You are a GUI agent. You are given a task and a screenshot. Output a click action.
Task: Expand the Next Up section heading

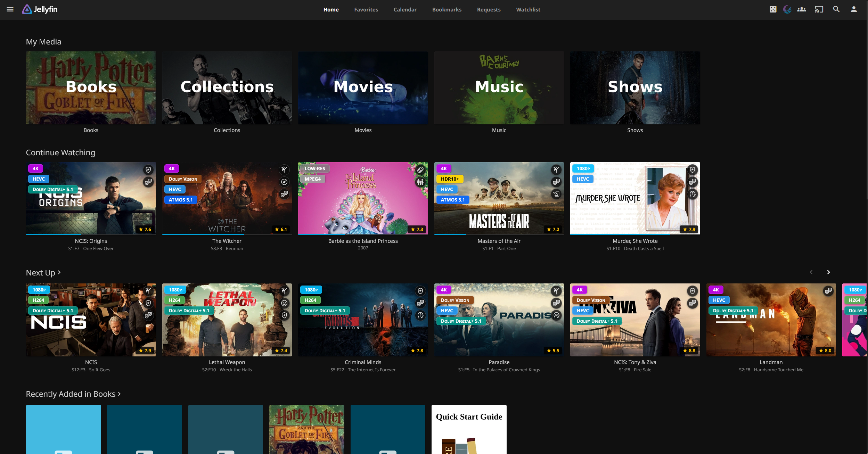click(x=43, y=273)
